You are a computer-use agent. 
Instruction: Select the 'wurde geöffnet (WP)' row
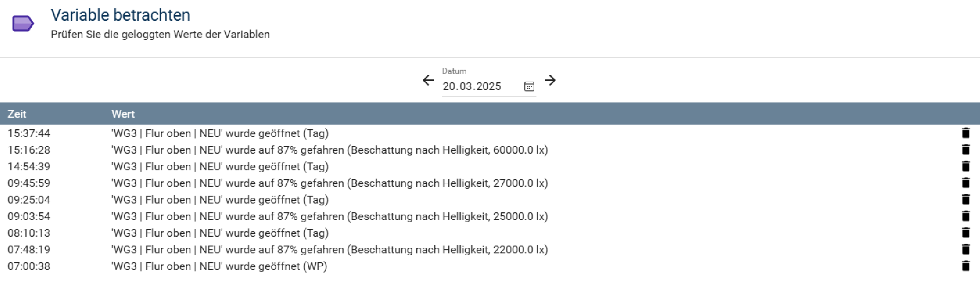coord(490,266)
